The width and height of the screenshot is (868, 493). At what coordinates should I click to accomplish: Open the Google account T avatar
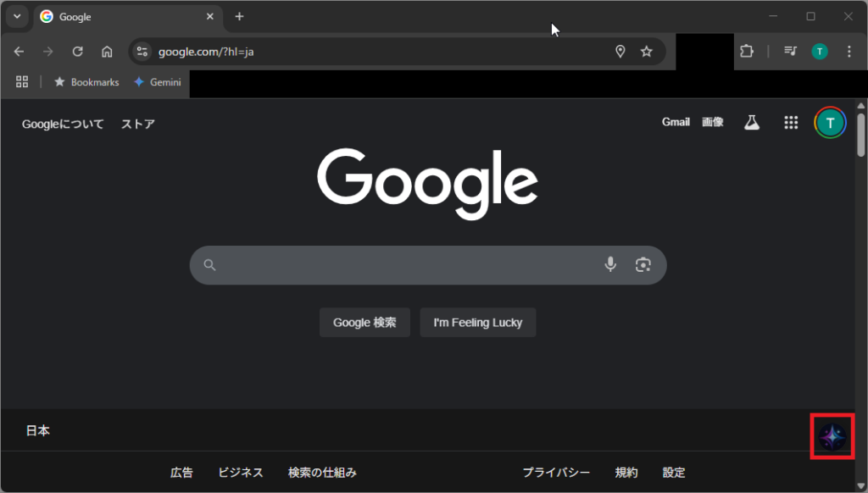[x=830, y=122]
